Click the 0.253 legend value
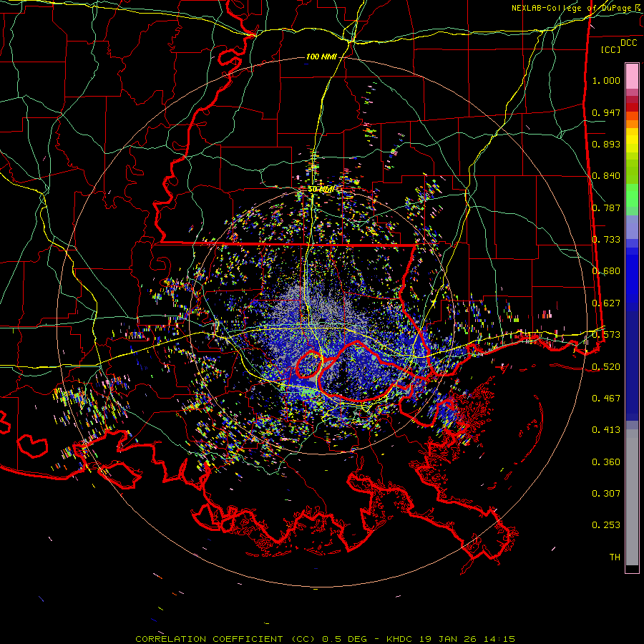The width and height of the screenshot is (644, 644). pos(606,525)
